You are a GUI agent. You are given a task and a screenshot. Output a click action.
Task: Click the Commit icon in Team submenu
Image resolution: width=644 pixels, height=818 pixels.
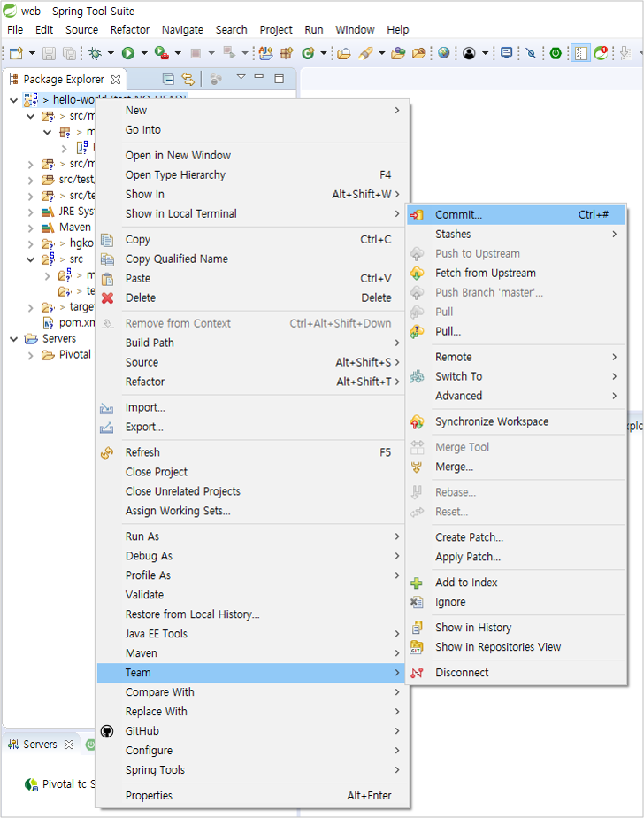[417, 215]
